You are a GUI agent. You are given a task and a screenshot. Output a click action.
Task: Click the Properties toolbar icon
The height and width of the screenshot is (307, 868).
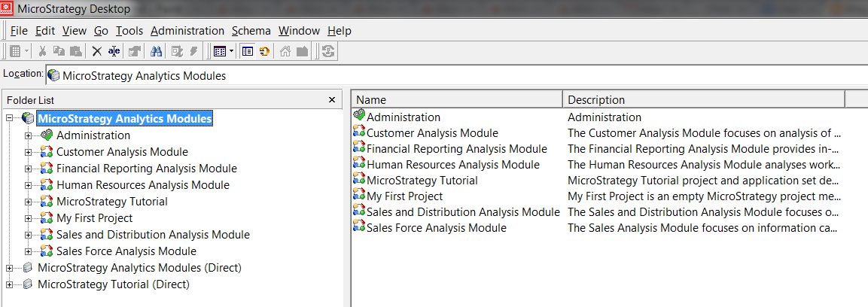[135, 51]
